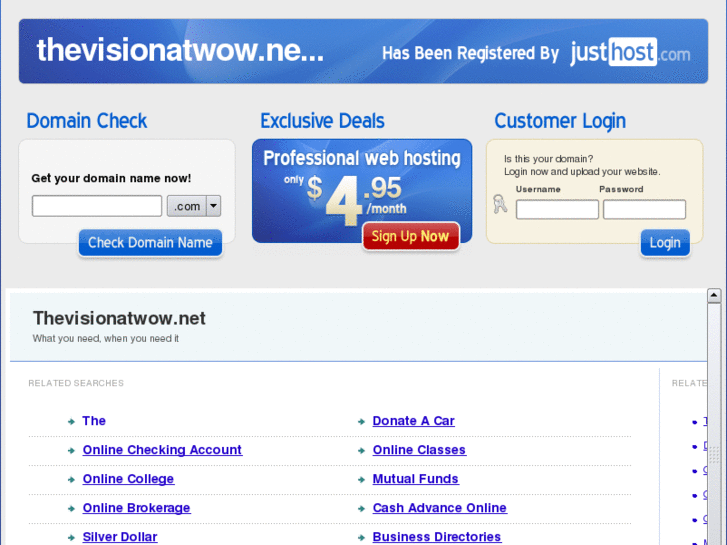Follow the Cash Advance Online link
727x545 pixels.
(440, 508)
